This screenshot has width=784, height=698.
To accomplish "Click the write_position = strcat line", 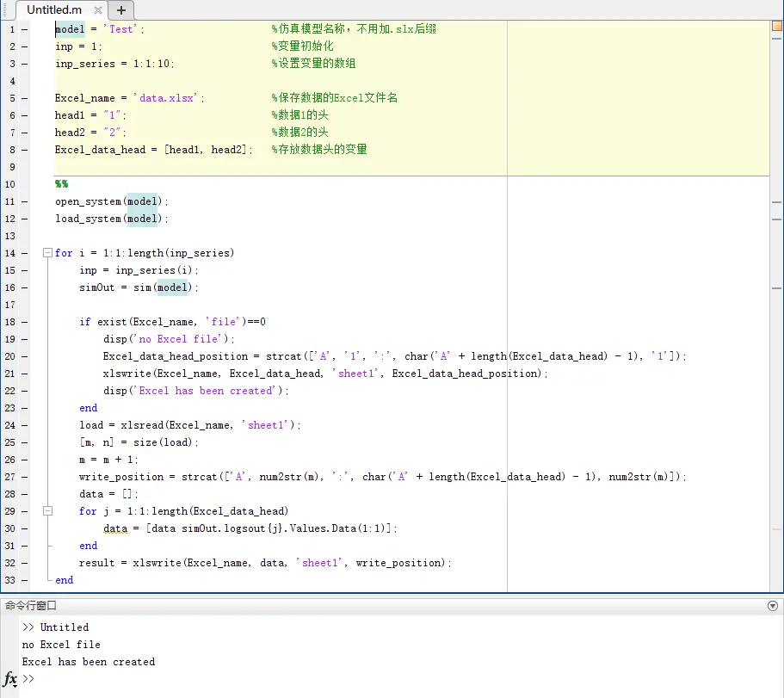I will (x=382, y=477).
